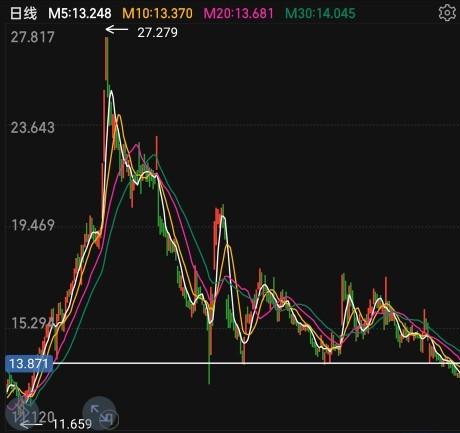The height and width of the screenshot is (433, 460).
Task: Click the 27.279 high price annotation
Action: coord(157,32)
